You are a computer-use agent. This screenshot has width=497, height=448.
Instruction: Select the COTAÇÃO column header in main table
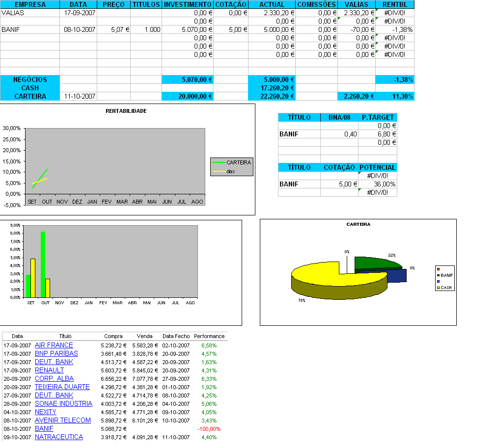(231, 4)
